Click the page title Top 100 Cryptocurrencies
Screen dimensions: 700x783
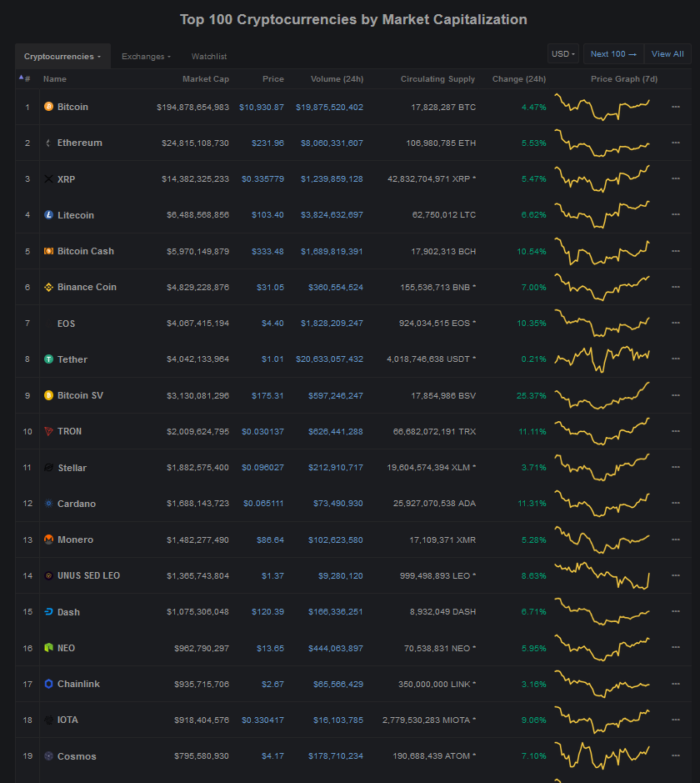(353, 19)
